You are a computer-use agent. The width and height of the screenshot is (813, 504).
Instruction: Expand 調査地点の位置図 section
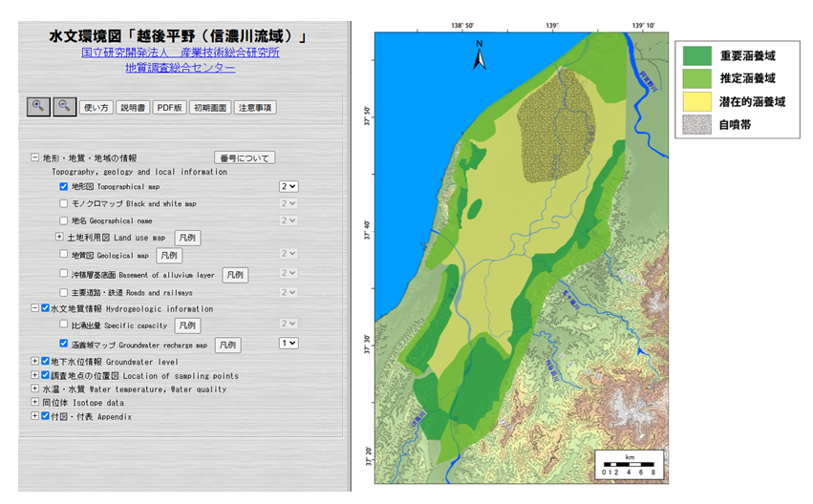coord(34,375)
